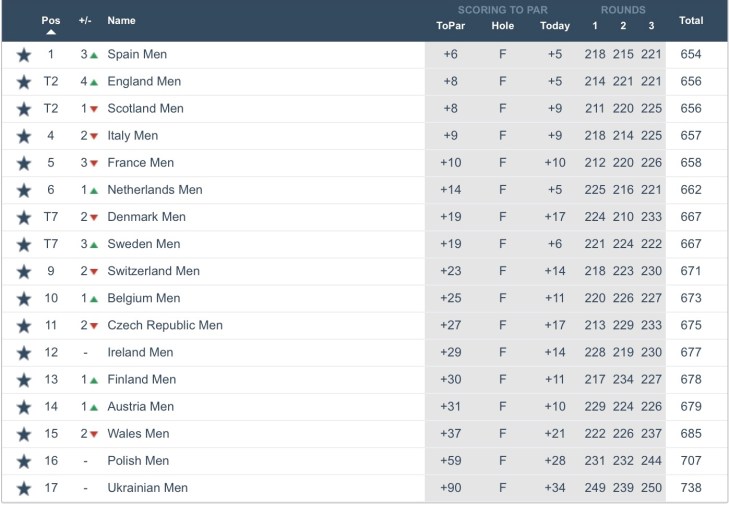Open France Men team scorecard
Screen dimensions: 729x506
pyautogui.click(x=140, y=163)
